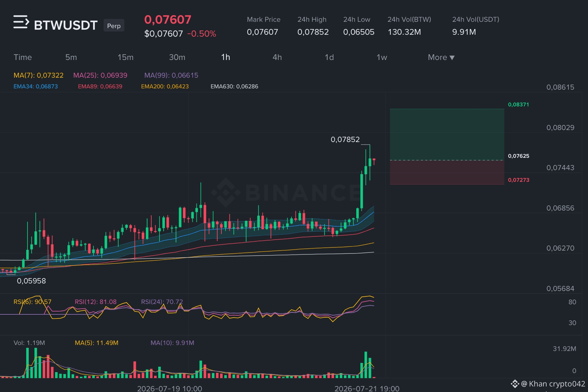Viewport: 588px width, 392px height.
Task: Click the RSI(24): 70.72 label
Action: (162, 302)
